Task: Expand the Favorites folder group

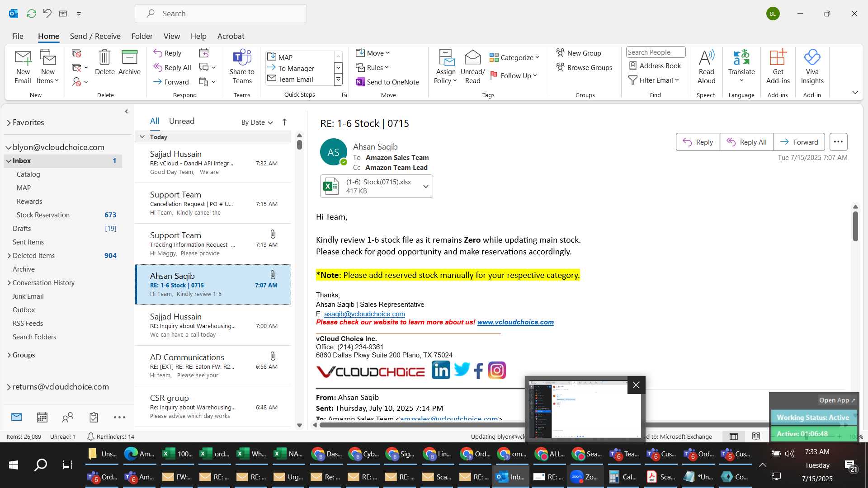Action: coord(9,122)
